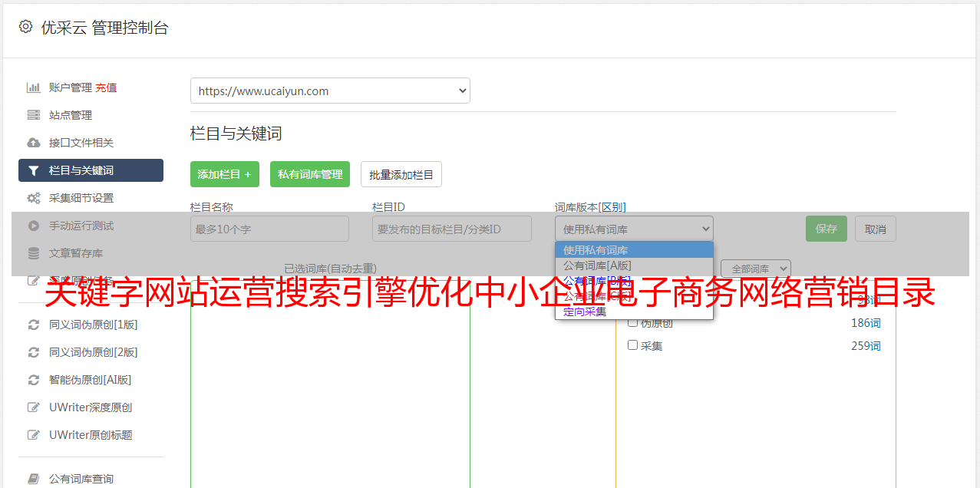
Task: Tick the 伪原创 checkbox
Action: pos(633,322)
